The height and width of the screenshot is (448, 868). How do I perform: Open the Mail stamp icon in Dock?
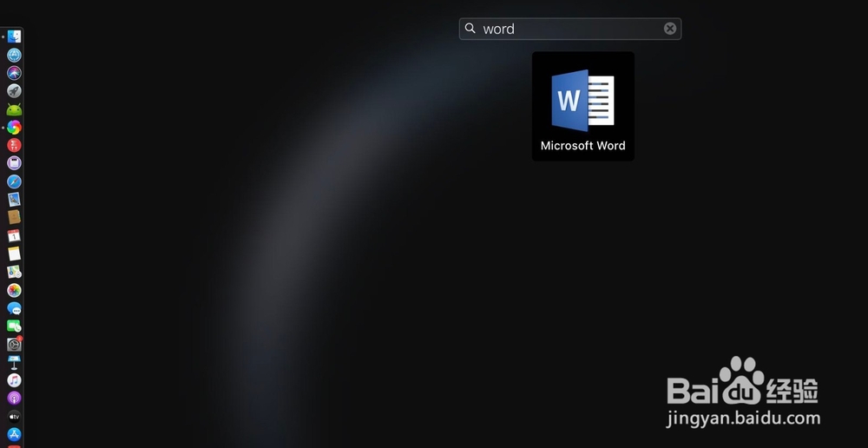[15, 200]
